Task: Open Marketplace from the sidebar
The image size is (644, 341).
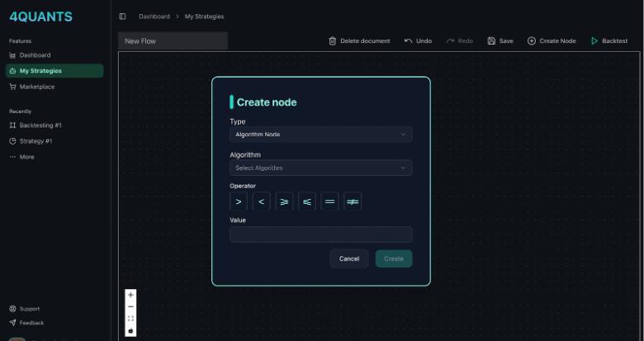Action: tap(36, 87)
